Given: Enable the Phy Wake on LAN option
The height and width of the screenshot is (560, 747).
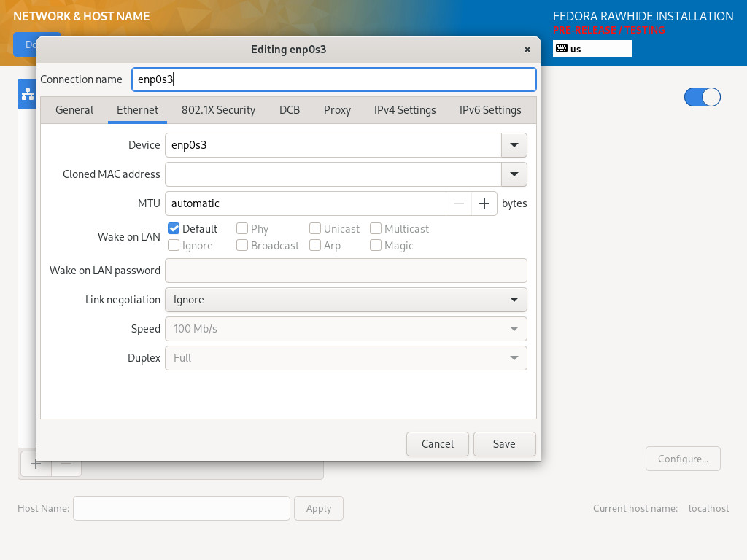Looking at the screenshot, I should tap(242, 228).
